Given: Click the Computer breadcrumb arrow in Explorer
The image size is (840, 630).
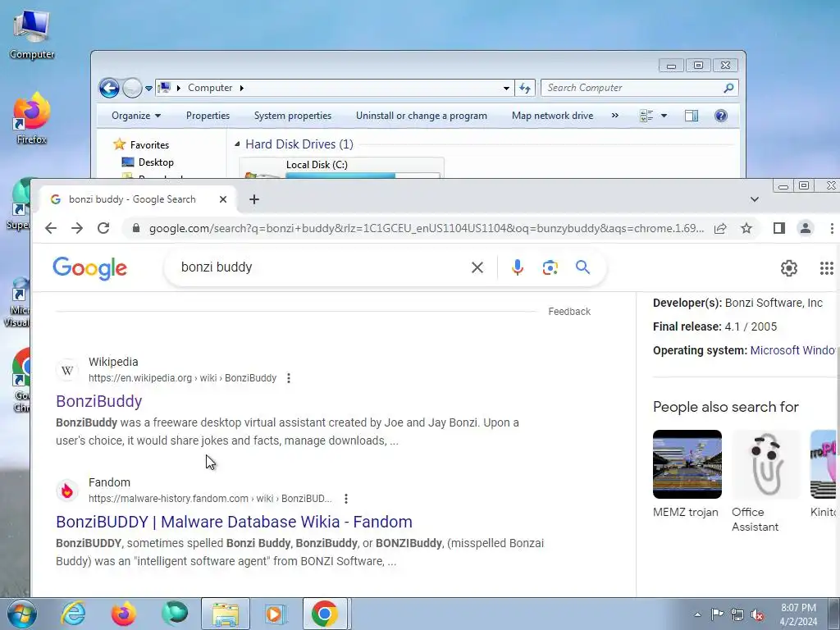Looking at the screenshot, I should (x=242, y=88).
